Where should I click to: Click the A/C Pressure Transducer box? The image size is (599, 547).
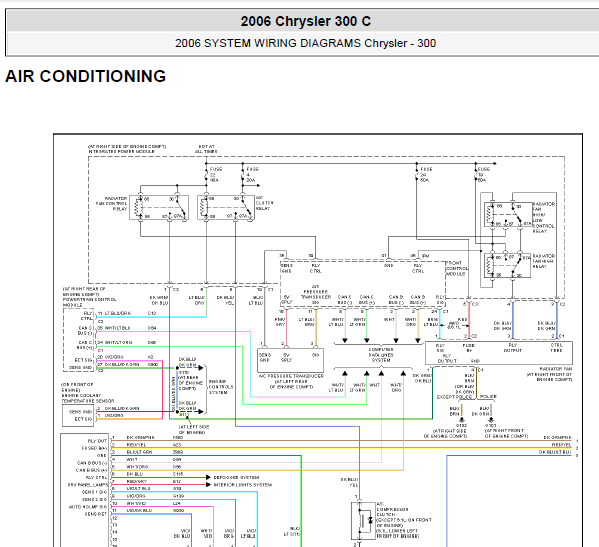[290, 361]
